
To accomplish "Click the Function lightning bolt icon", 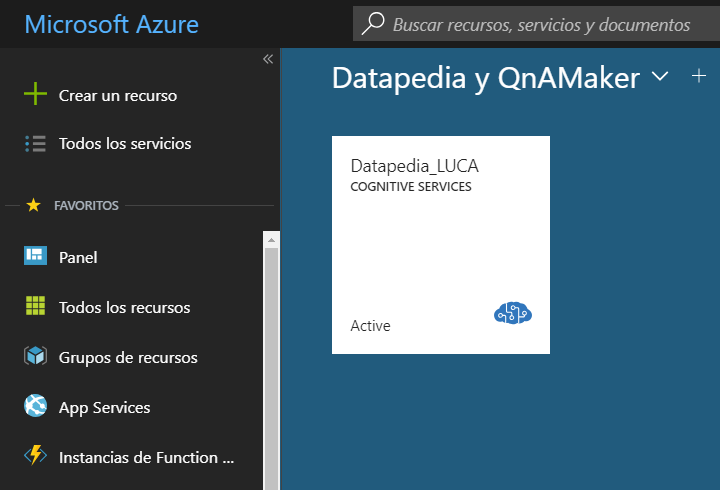I will pos(35,457).
